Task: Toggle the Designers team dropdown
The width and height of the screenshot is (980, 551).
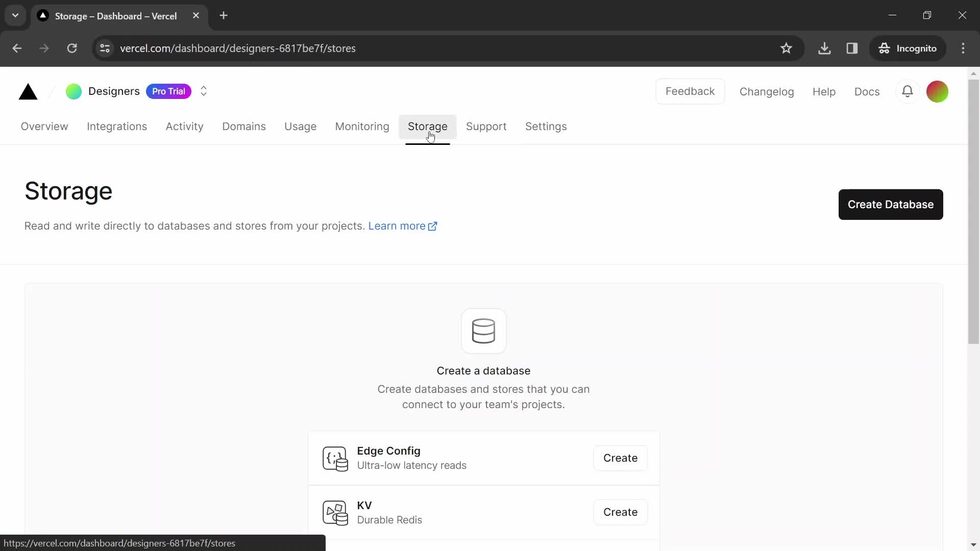Action: pyautogui.click(x=203, y=91)
